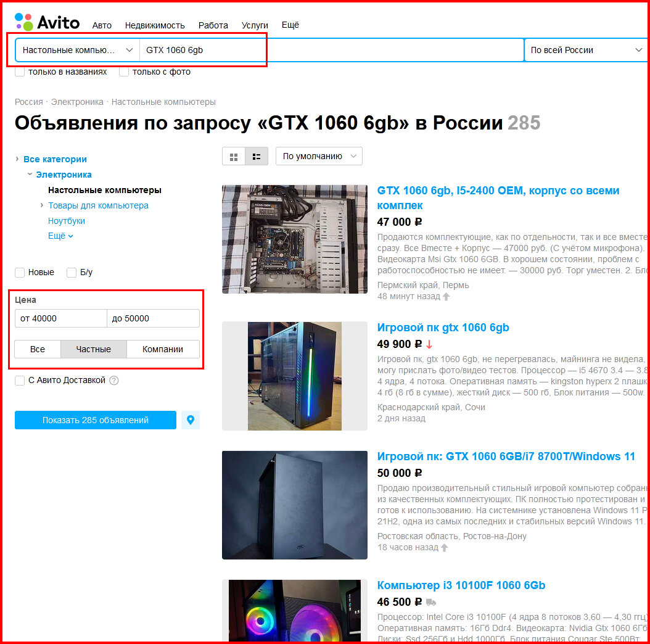Select 'Компании' seller type

163,349
